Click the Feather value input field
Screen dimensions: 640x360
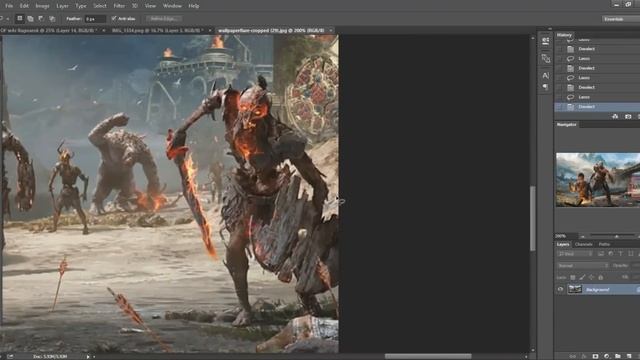pyautogui.click(x=95, y=19)
